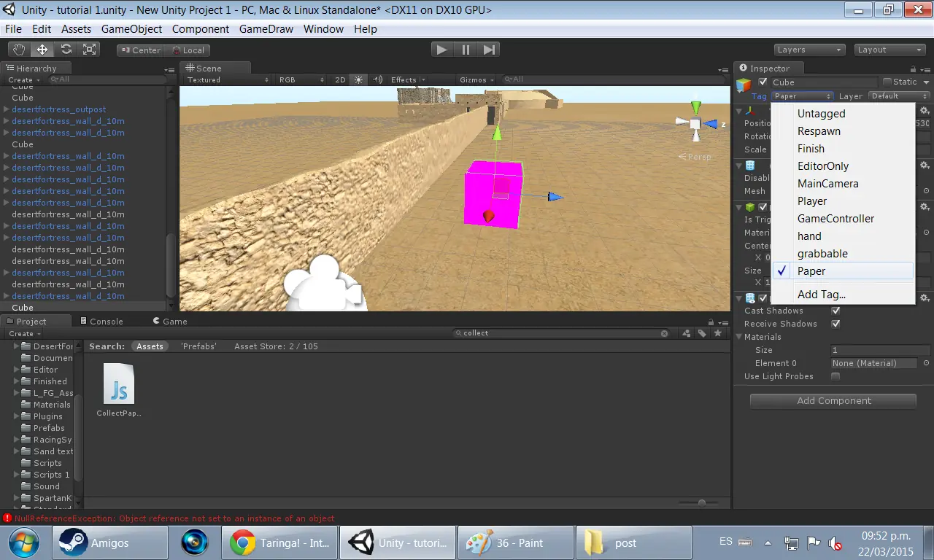Toggle scene audio speaker icon
Screen dimensions: 934x560
[x=377, y=79]
